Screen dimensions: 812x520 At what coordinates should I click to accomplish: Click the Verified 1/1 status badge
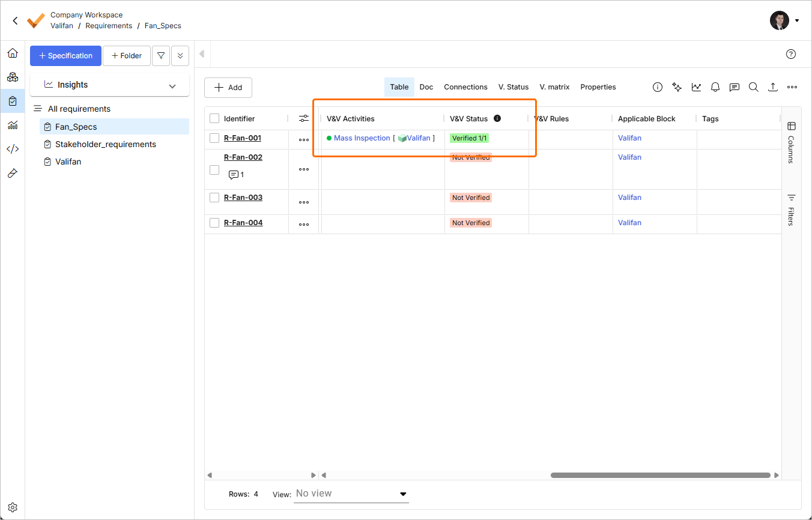click(x=470, y=138)
